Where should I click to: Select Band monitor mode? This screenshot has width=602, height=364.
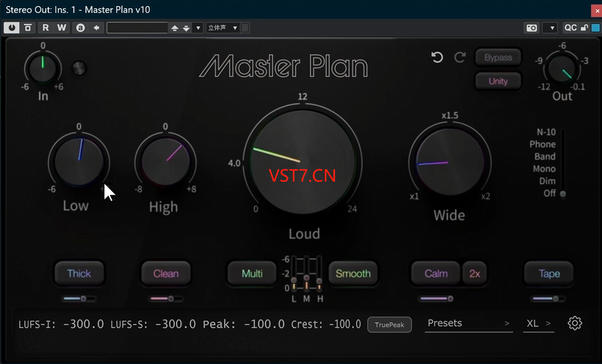pos(545,157)
